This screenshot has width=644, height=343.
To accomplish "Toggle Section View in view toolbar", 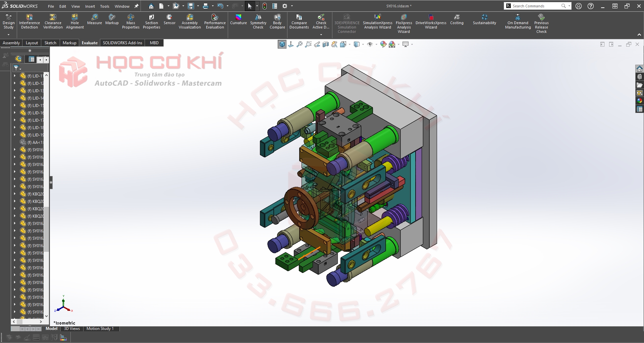I will coord(326,44).
